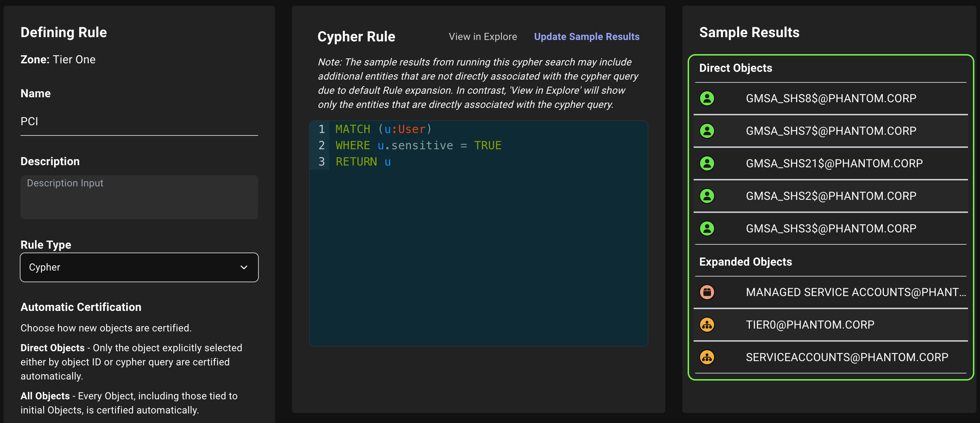Click line 2 WHERE clause in editor

tap(418, 145)
